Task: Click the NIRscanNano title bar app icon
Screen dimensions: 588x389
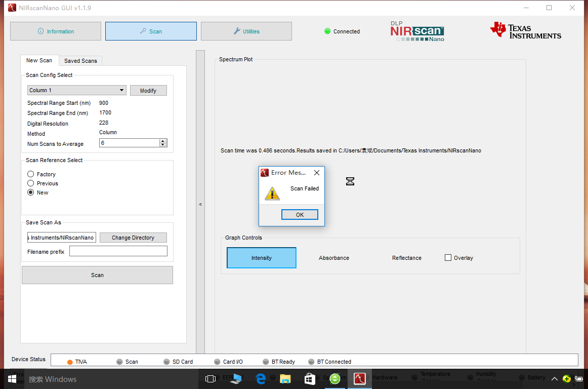Action: pyautogui.click(x=12, y=8)
